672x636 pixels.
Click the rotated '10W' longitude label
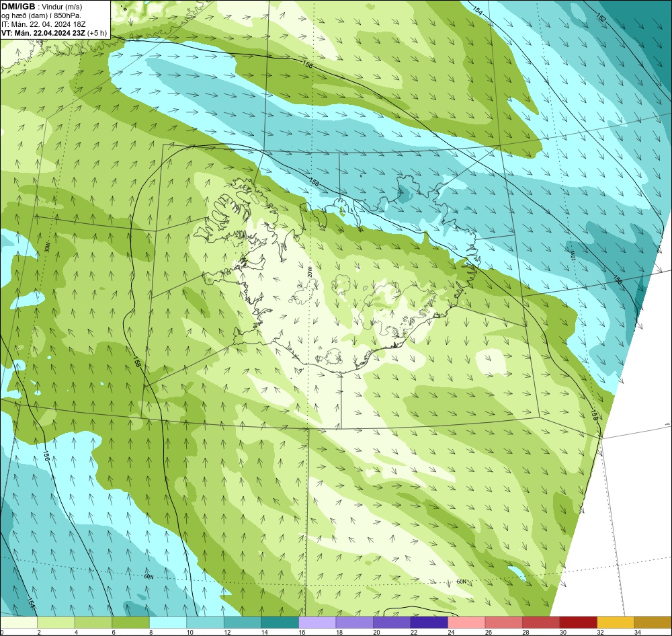tap(572, 256)
